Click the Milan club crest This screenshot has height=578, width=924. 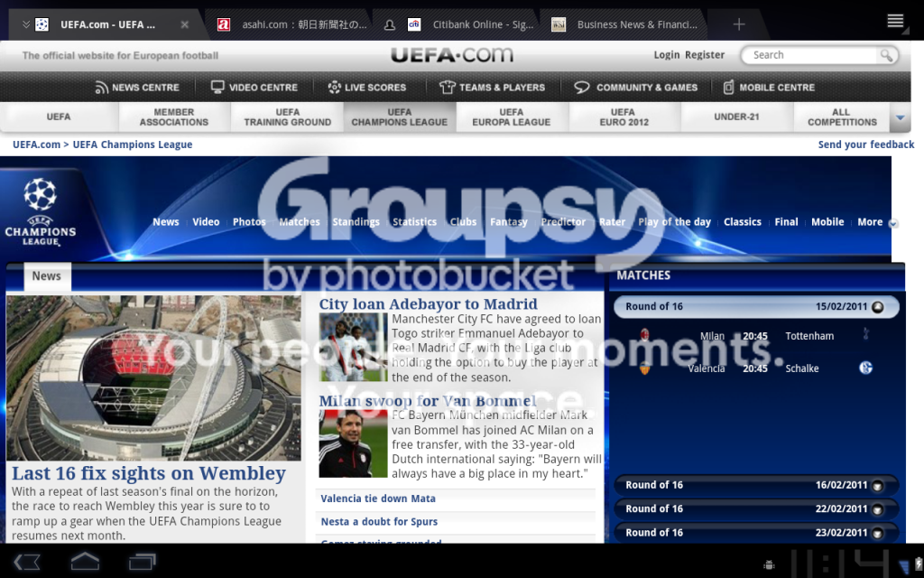click(x=644, y=335)
